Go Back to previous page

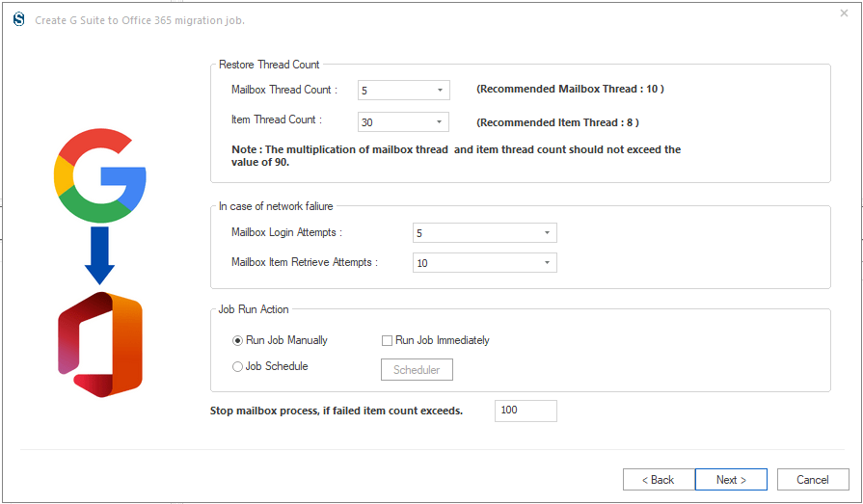pos(659,479)
